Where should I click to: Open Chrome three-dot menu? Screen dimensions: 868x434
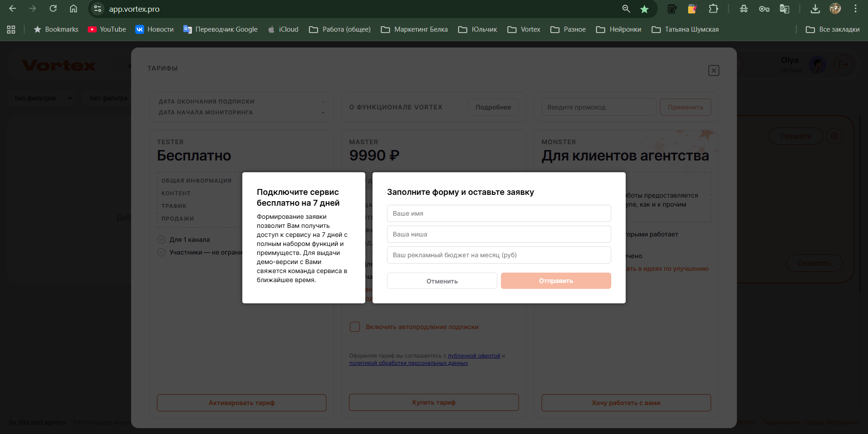pos(855,9)
